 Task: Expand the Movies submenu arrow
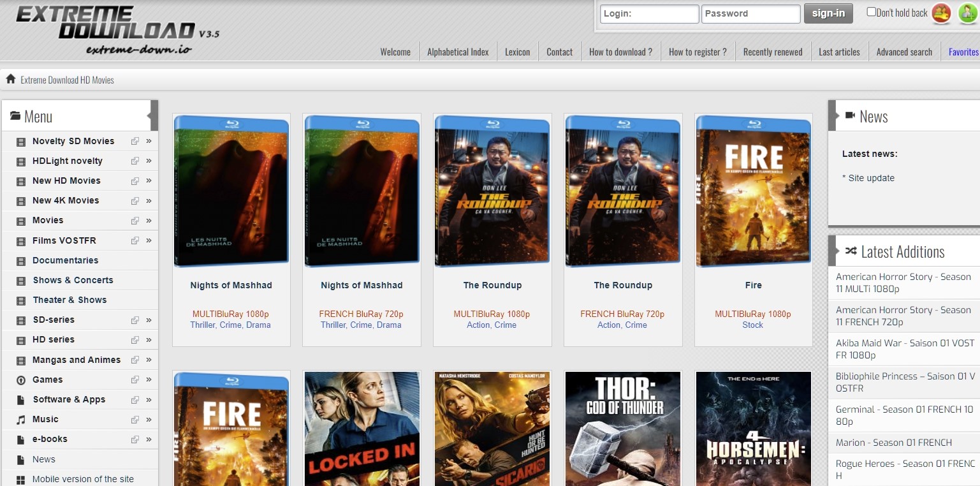click(149, 220)
